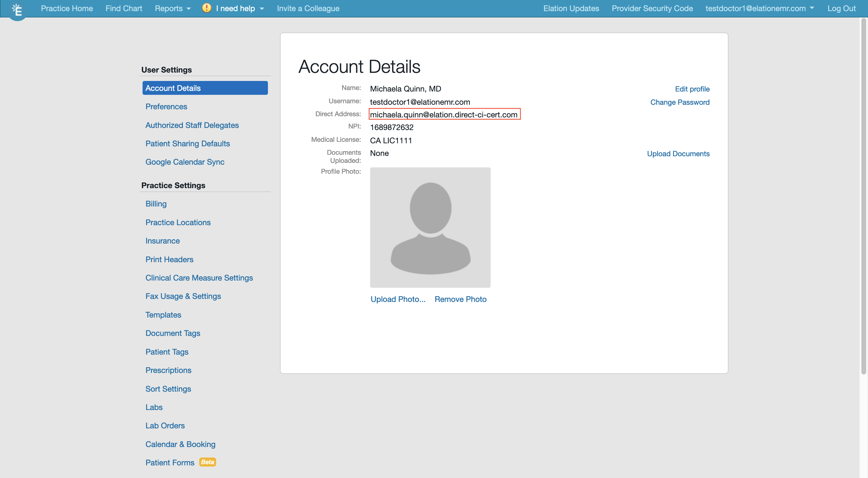Click Upload Documents
This screenshot has height=478, width=868.
(678, 154)
